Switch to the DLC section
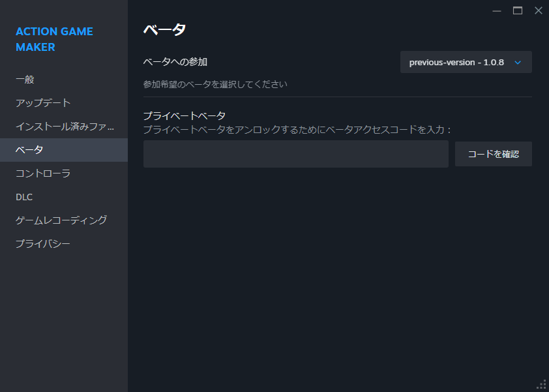 64,197
